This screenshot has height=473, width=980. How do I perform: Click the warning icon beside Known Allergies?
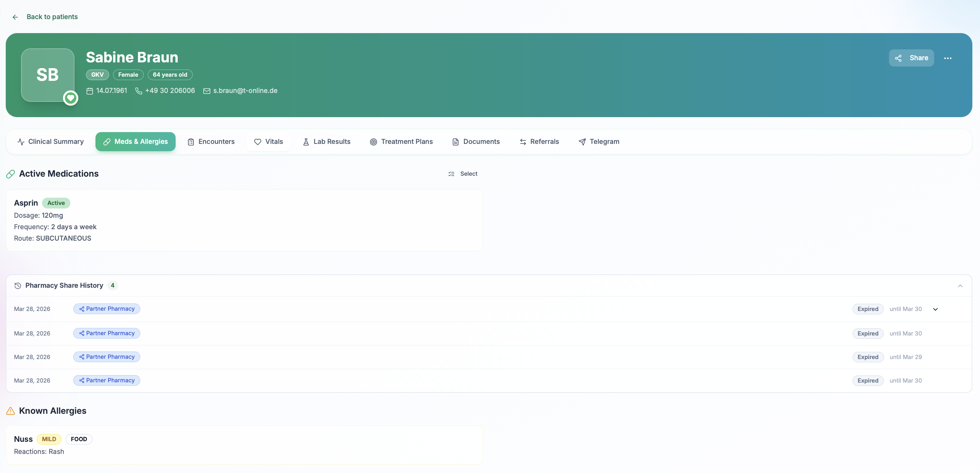pyautogui.click(x=10, y=411)
